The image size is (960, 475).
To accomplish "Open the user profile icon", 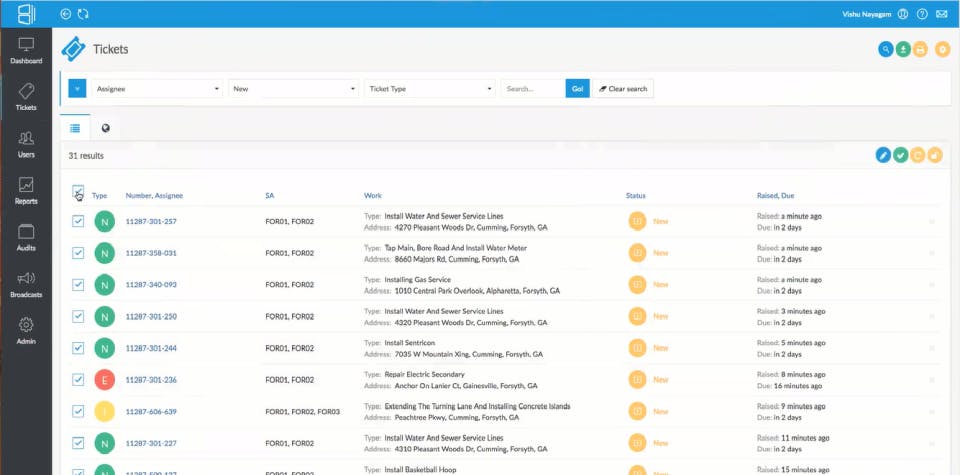I will pyautogui.click(x=902, y=13).
